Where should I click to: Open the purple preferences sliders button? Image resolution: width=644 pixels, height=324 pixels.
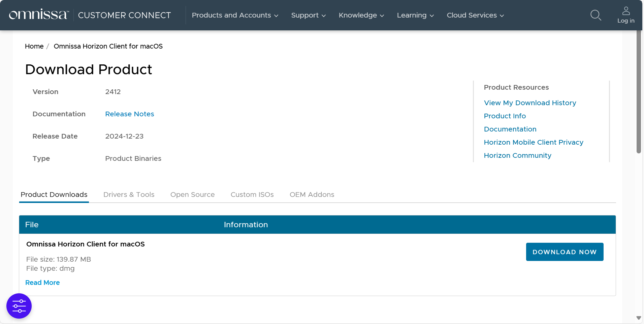[x=19, y=306]
